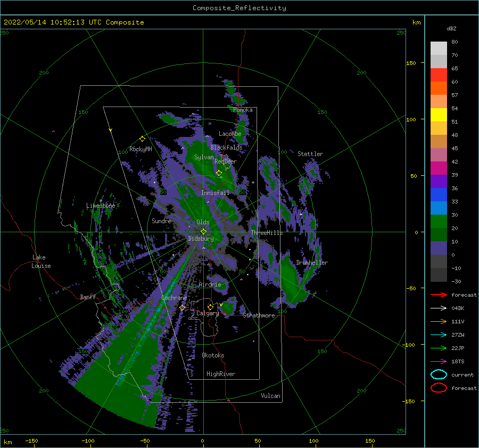Click the dBZ legend heading

(x=451, y=28)
